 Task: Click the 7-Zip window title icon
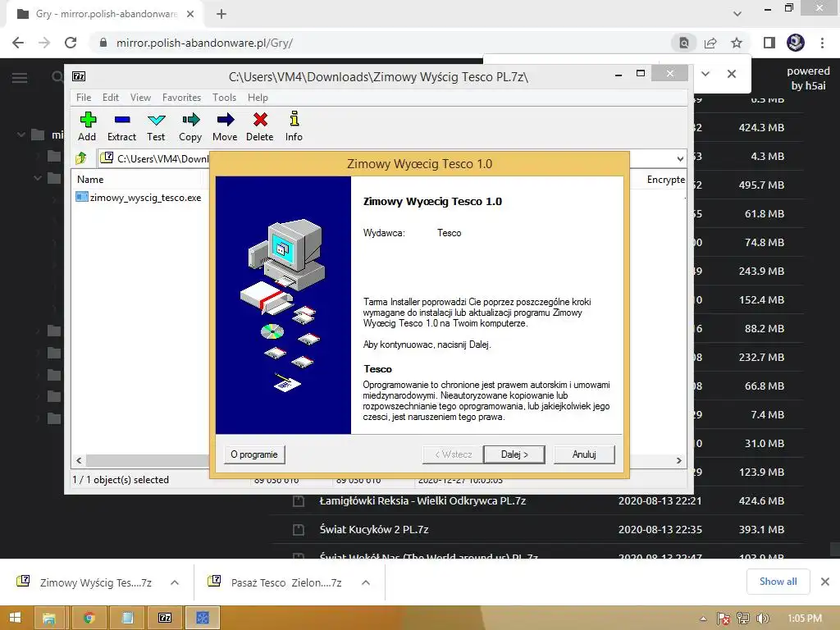79,76
